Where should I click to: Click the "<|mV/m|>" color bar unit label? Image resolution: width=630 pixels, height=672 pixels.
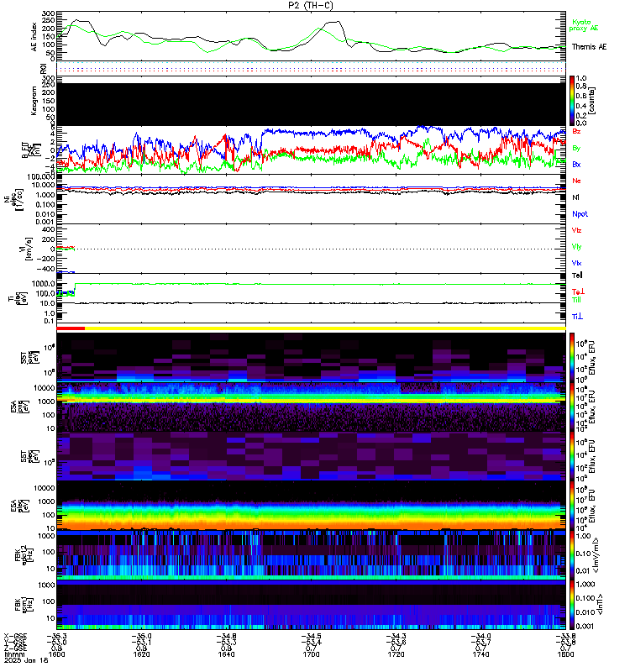(x=596, y=555)
